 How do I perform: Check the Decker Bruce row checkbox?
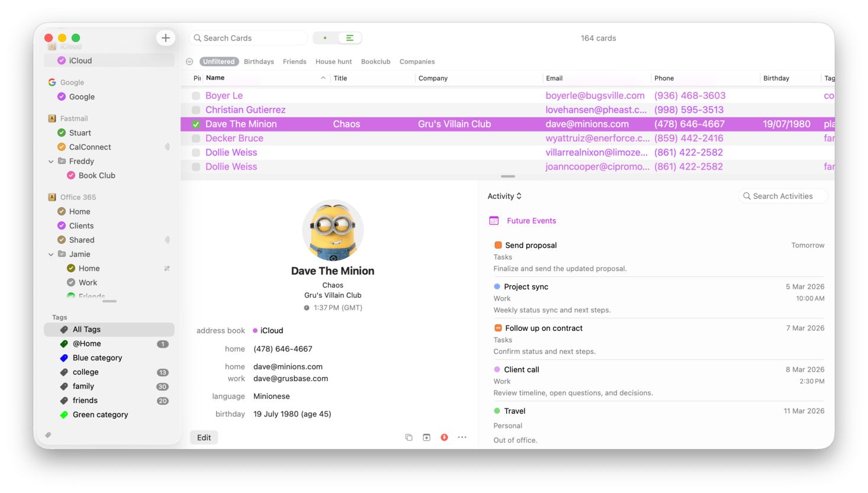click(195, 138)
